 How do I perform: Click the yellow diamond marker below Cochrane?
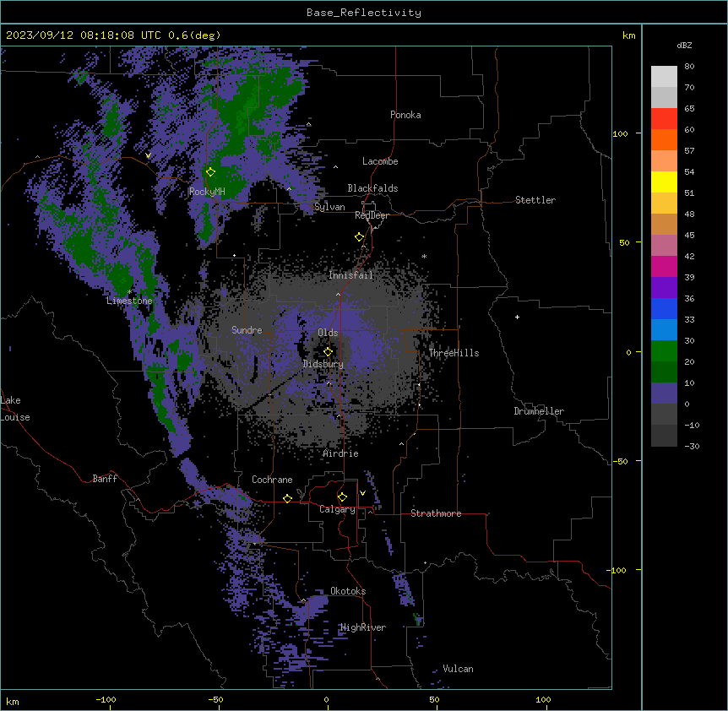click(x=287, y=498)
